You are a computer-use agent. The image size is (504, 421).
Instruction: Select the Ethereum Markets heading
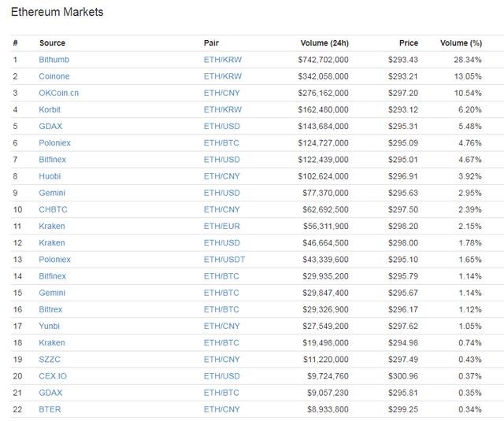click(x=57, y=13)
